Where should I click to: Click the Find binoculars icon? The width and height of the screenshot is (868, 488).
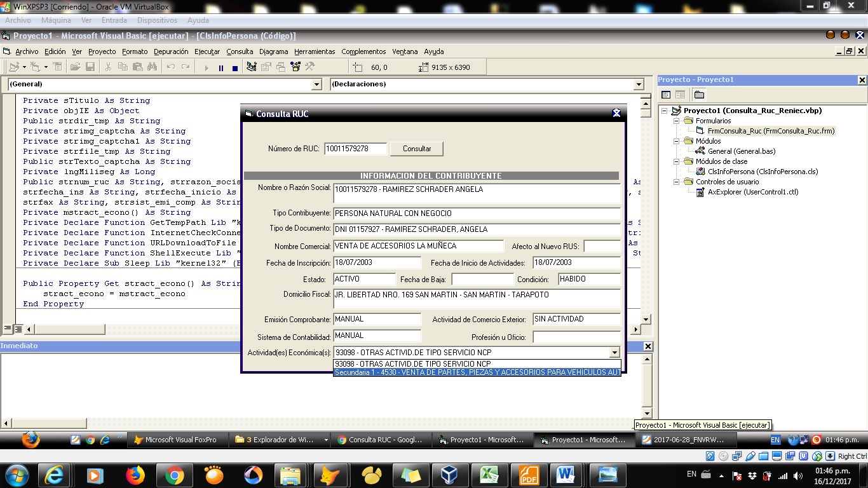pos(152,67)
